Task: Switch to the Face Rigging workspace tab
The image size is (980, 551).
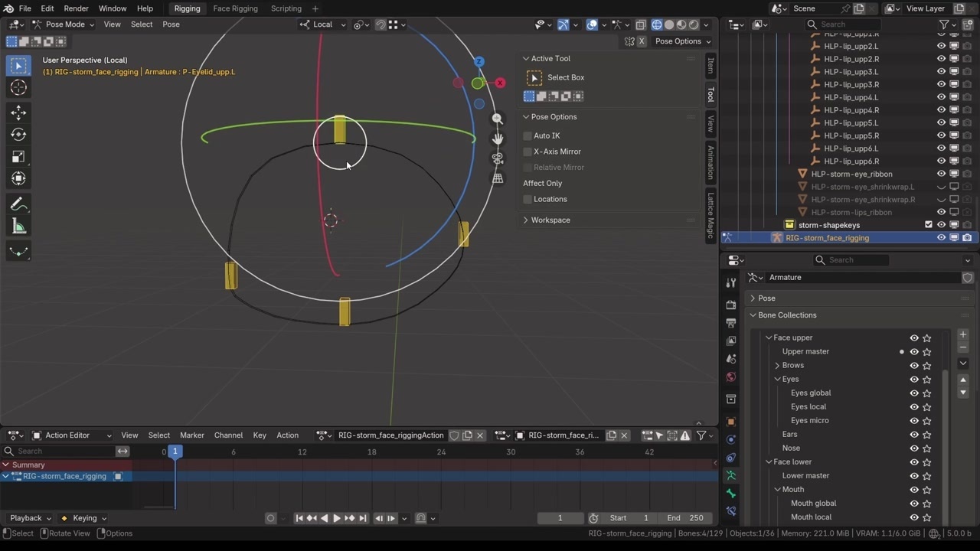Action: (x=235, y=8)
